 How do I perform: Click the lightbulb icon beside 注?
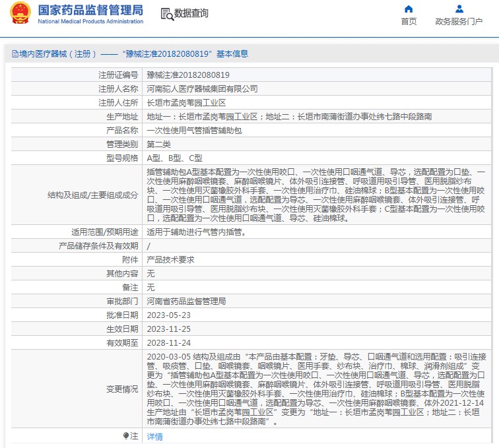click(126, 435)
